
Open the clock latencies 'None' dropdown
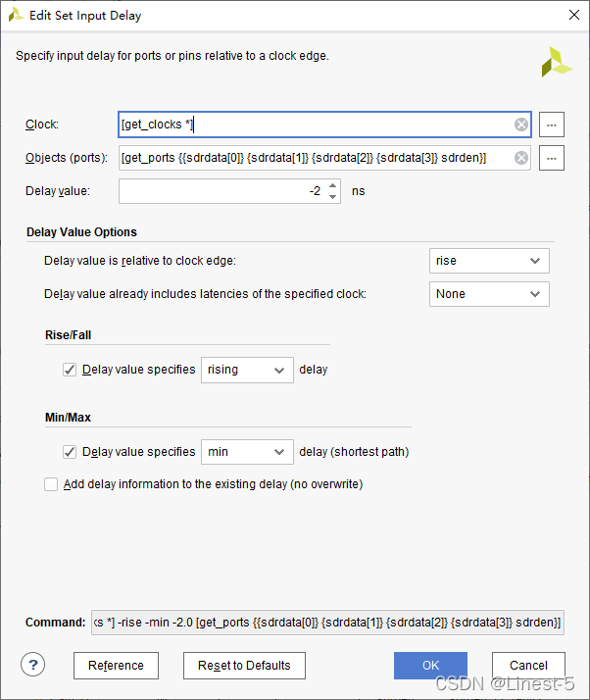[489, 294]
